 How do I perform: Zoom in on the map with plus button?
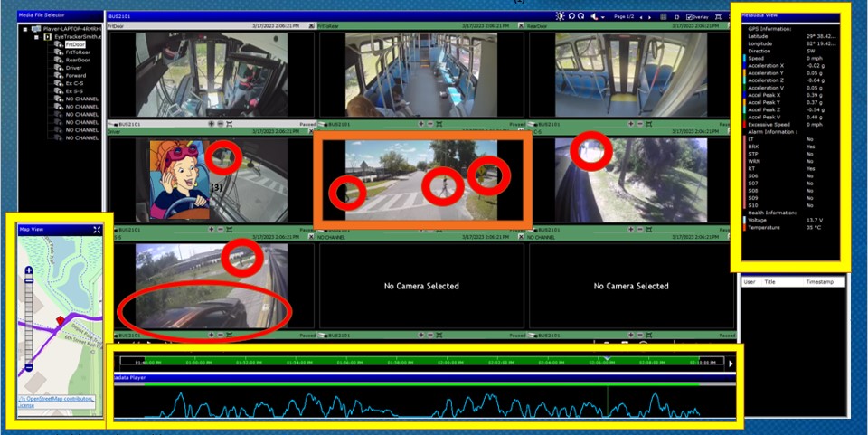coord(29,270)
